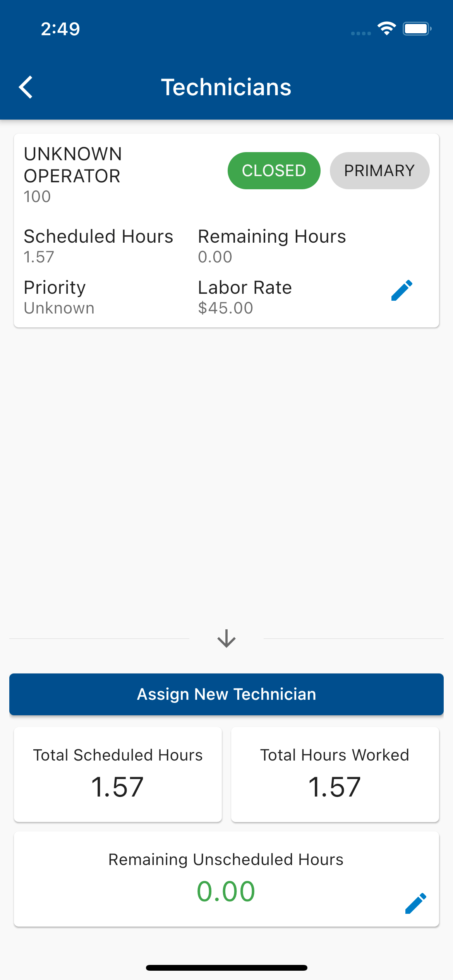Edit the technician's labor rate with the pencil
Viewport: 453px width, 980px height.
(x=402, y=290)
